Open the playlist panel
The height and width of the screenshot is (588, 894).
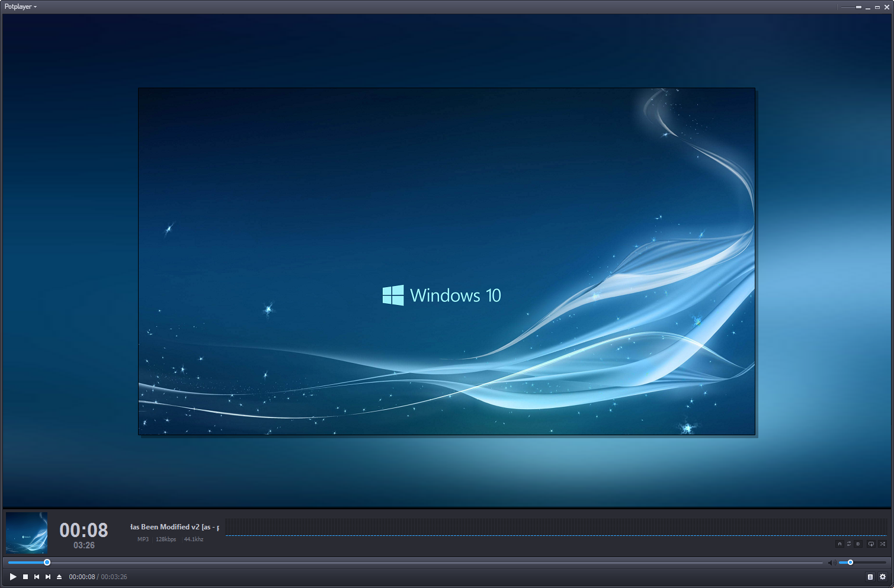point(870,577)
